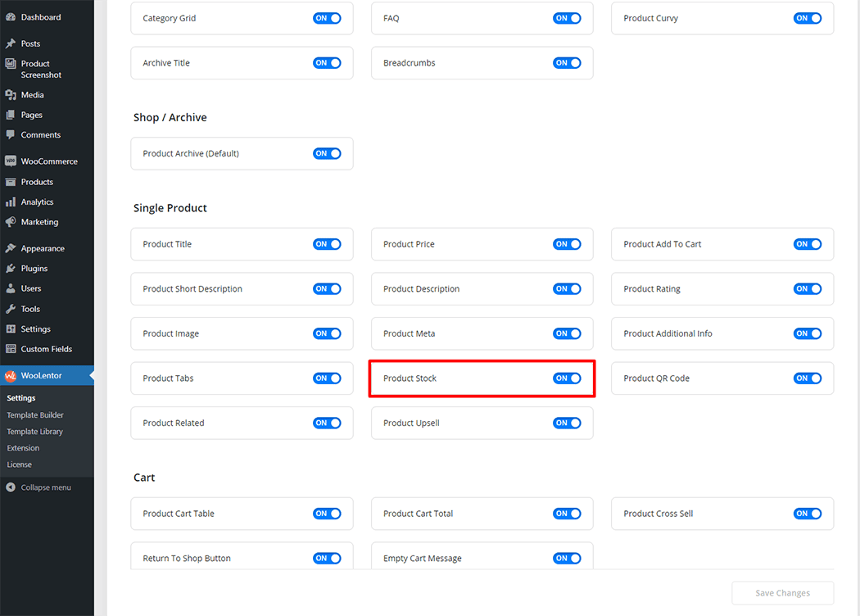Click the Dashboard icon in sidebar
This screenshot has height=616, width=860.
(10, 17)
